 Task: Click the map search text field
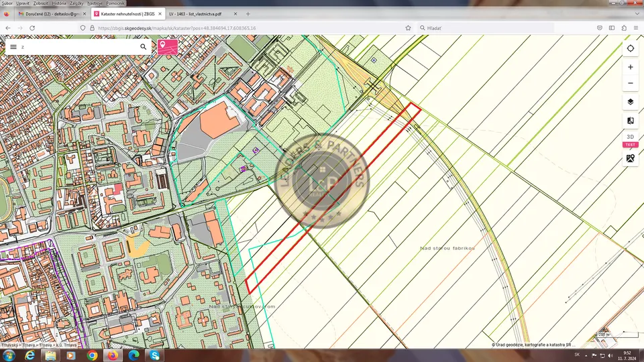pos(78,47)
